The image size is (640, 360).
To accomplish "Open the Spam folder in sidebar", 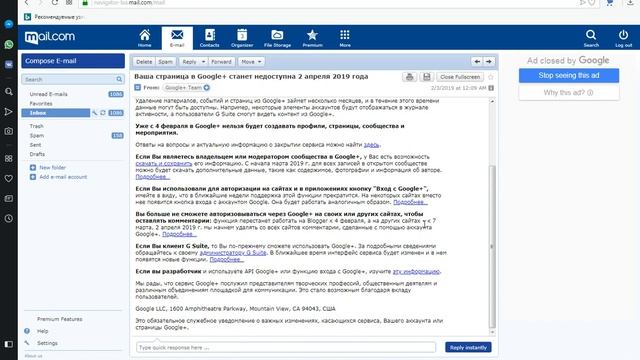I will [36, 136].
